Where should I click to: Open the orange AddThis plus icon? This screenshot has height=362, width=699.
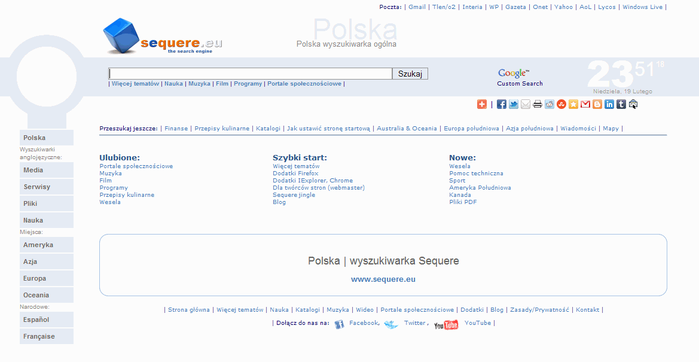[482, 104]
